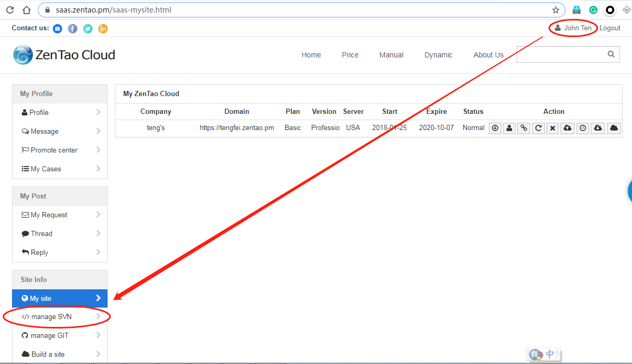Open Build a site in the sidebar
The height and width of the screenshot is (364, 632).
(x=60, y=354)
